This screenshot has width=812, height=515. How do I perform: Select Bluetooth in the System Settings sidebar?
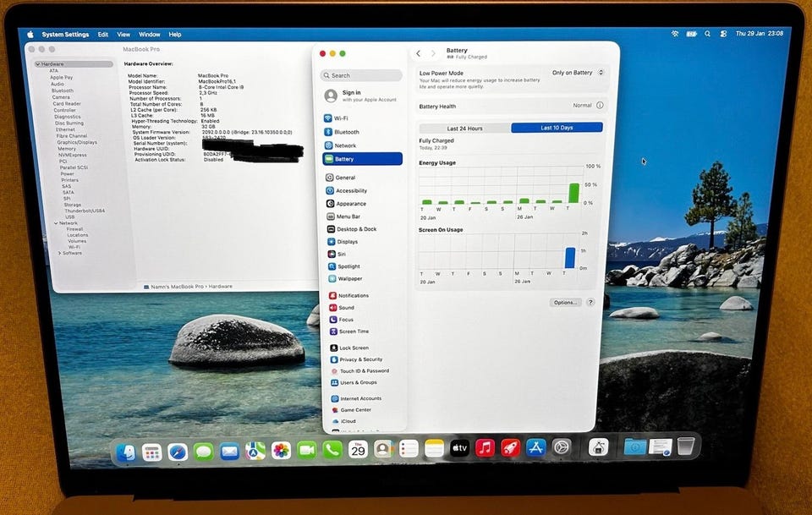(x=346, y=132)
